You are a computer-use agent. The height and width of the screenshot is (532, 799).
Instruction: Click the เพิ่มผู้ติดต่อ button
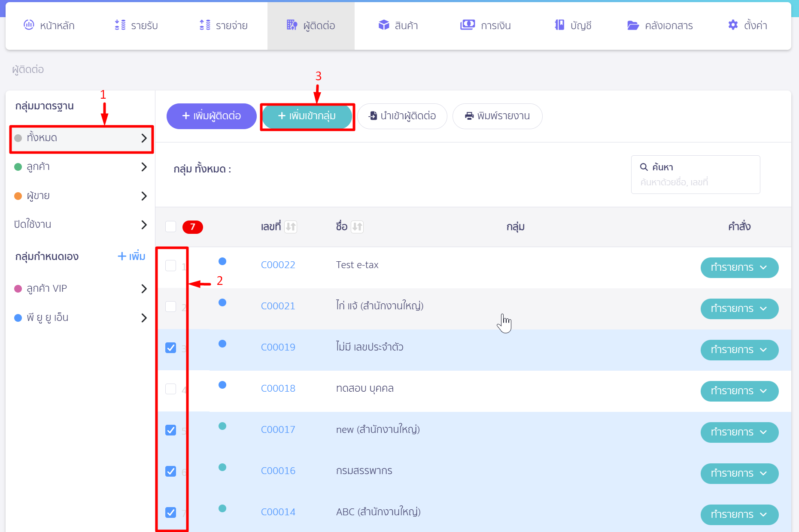(212, 116)
